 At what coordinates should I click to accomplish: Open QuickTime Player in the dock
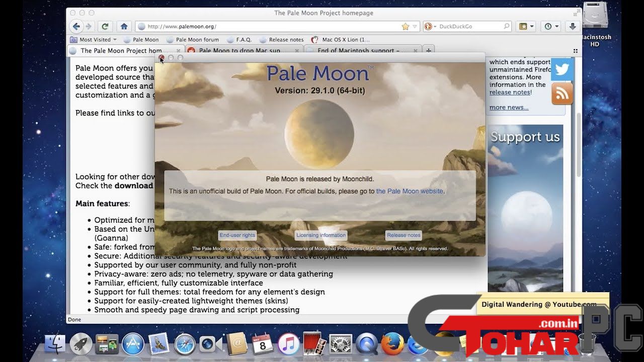coord(367,344)
